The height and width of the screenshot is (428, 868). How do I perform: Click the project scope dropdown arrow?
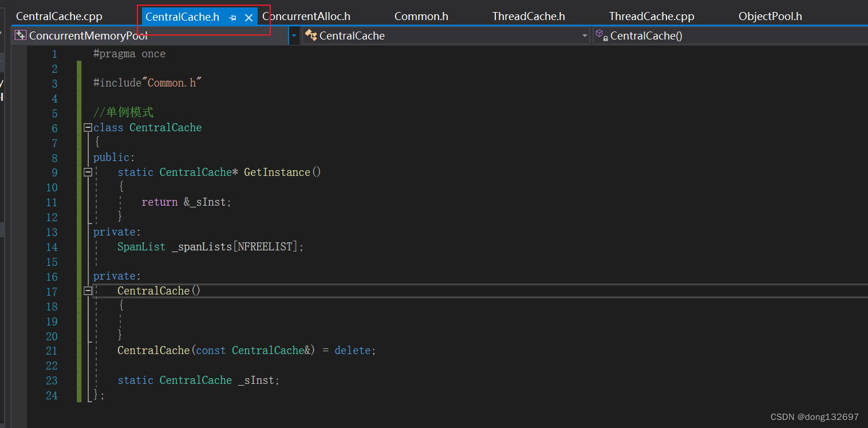pyautogui.click(x=294, y=36)
